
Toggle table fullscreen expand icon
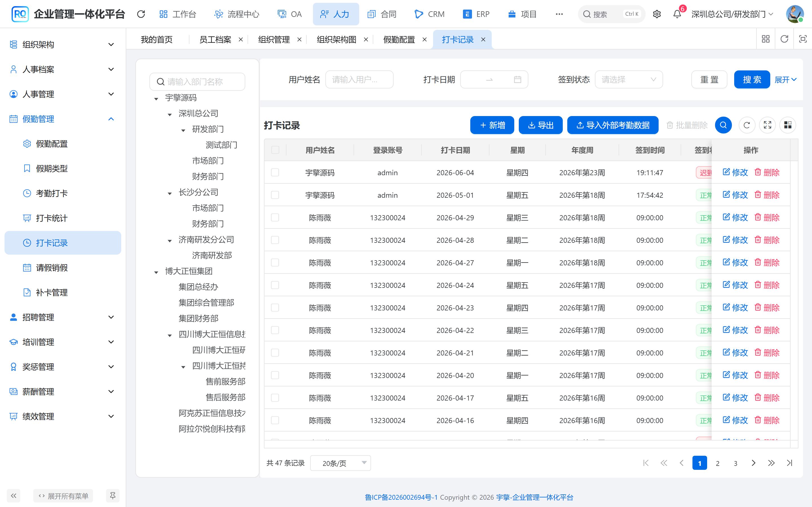[767, 125]
